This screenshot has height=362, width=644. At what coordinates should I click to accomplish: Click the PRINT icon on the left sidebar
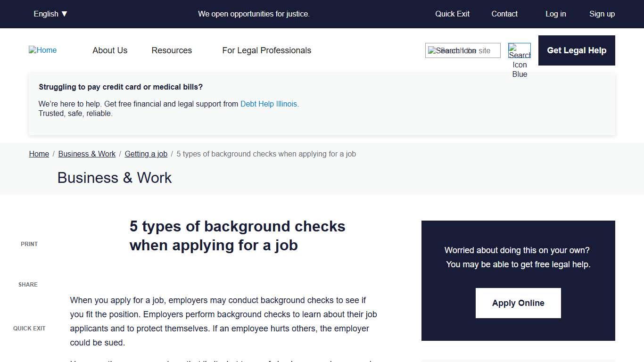(x=29, y=244)
